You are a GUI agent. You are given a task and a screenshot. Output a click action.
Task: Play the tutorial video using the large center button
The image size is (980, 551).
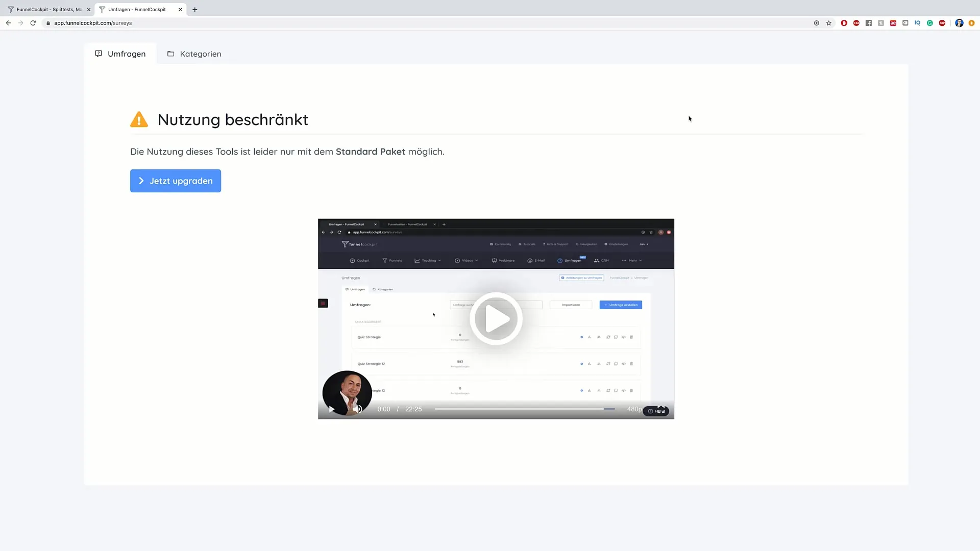pos(496,319)
